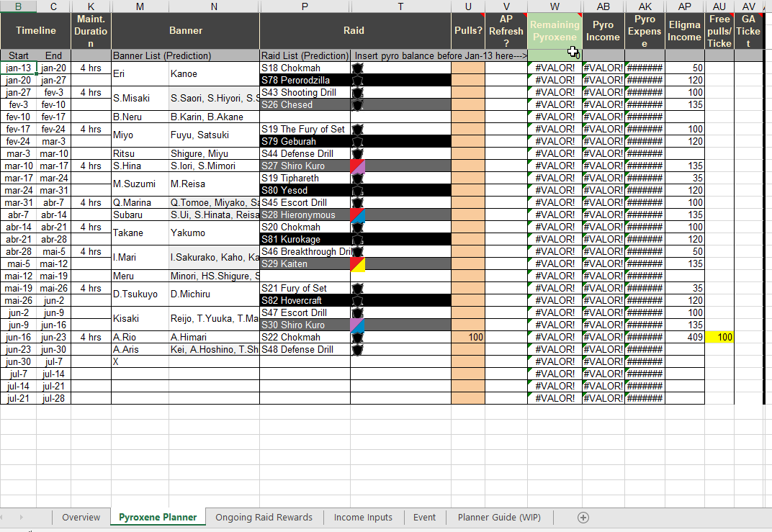Select Eligma Income 50 in jan-13 row
This screenshot has width=772, height=532.
point(684,68)
